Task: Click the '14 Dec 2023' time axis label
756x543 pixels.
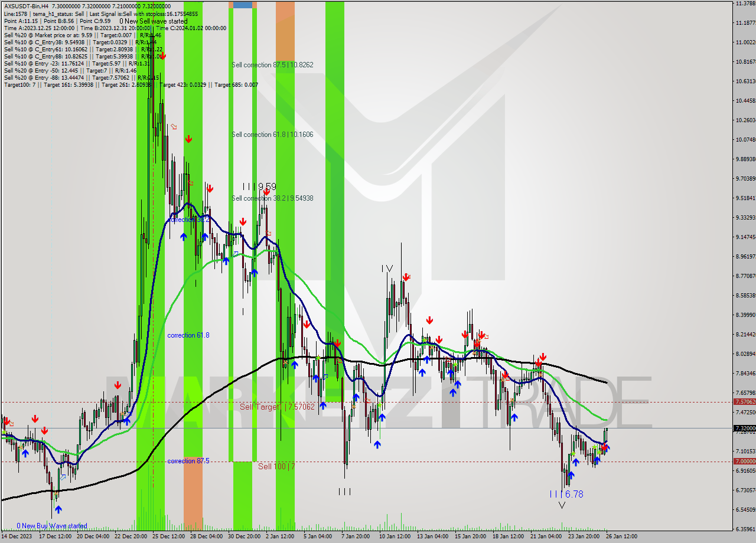Action: coord(17,537)
